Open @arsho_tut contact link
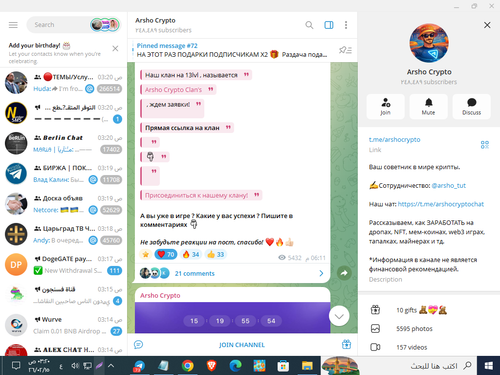This screenshot has height=375, width=500. (x=448, y=186)
